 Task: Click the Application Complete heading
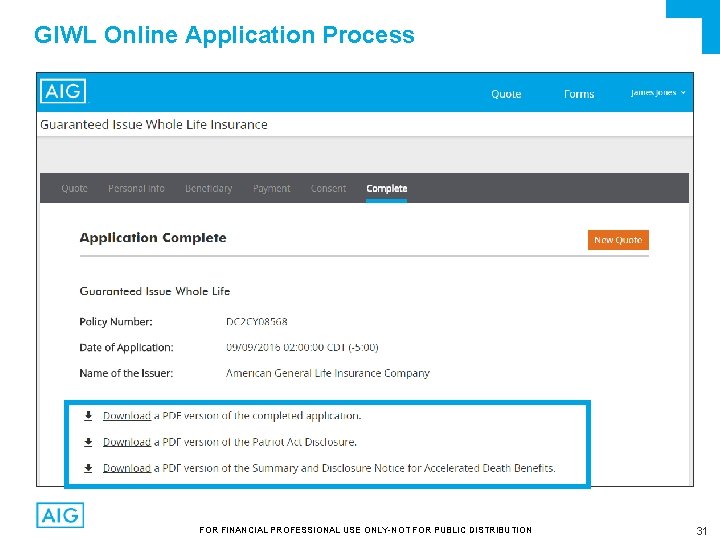(153, 238)
